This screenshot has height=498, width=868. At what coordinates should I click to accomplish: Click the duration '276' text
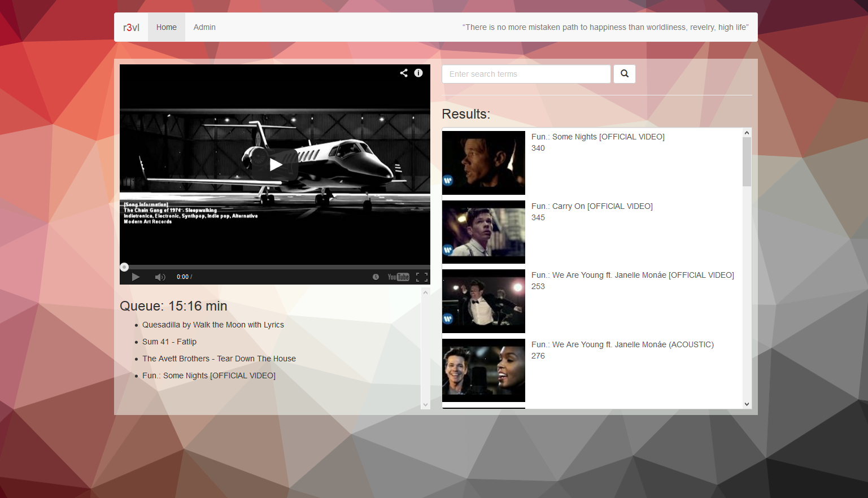pyautogui.click(x=538, y=356)
